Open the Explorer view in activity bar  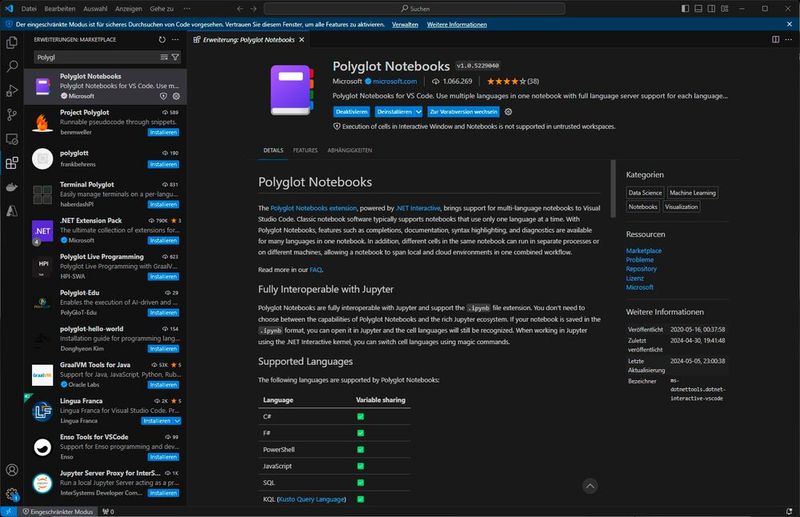pyautogui.click(x=12, y=42)
